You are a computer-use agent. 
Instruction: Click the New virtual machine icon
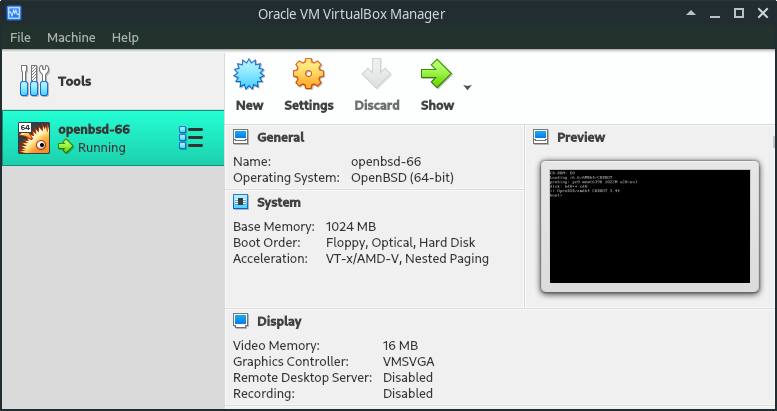[x=249, y=75]
